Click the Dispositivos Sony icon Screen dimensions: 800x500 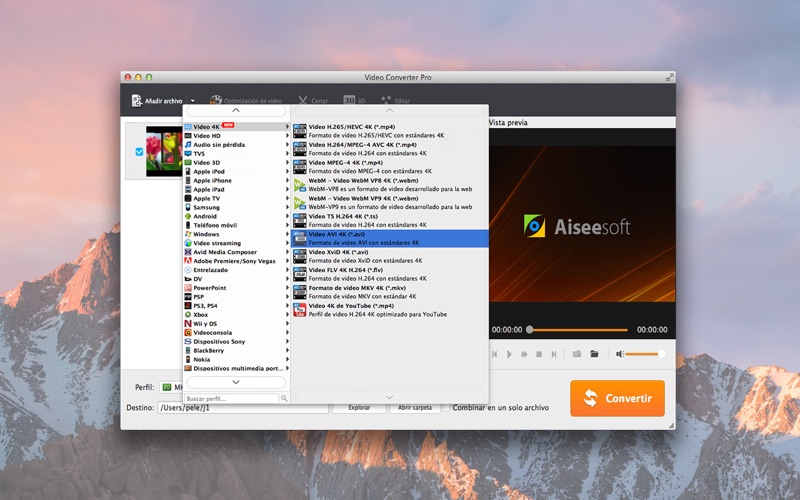188,341
